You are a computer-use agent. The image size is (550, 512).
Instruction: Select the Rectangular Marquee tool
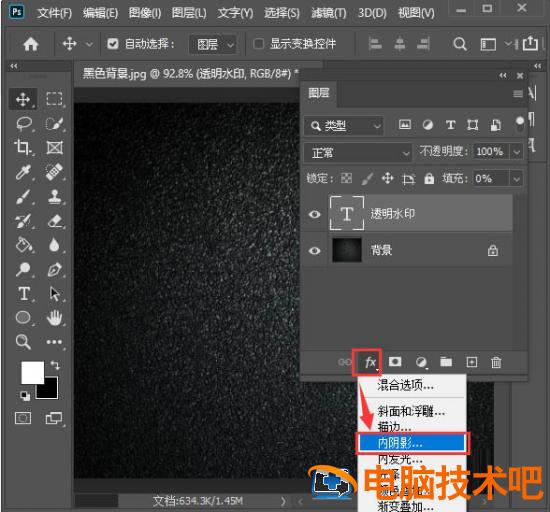[x=54, y=99]
